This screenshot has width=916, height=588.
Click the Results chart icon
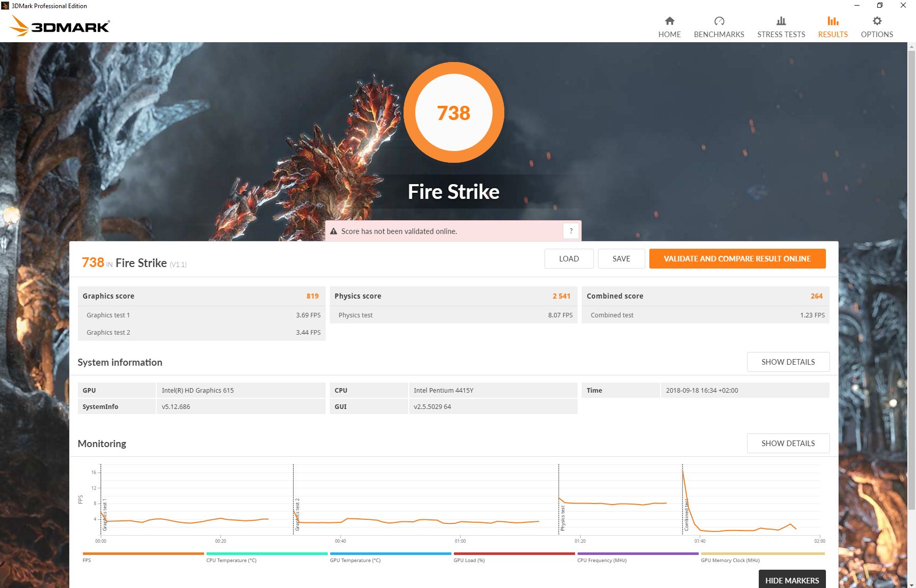point(833,21)
